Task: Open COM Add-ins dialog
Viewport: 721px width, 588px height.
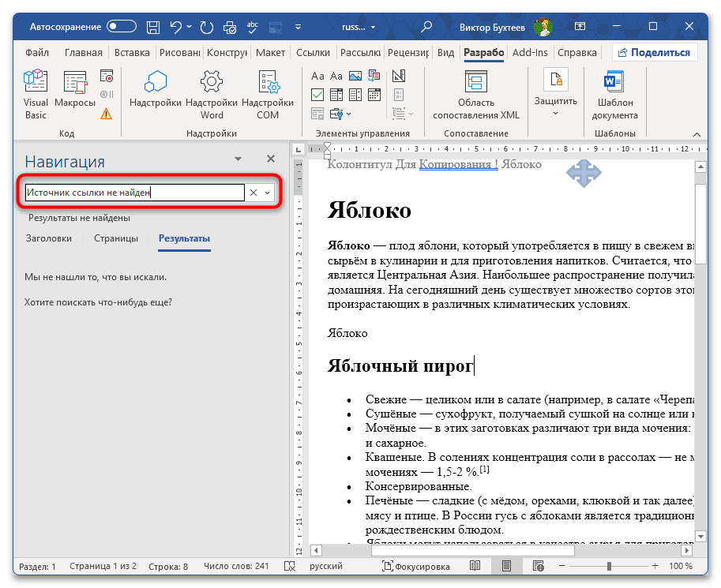Action: pos(268,95)
